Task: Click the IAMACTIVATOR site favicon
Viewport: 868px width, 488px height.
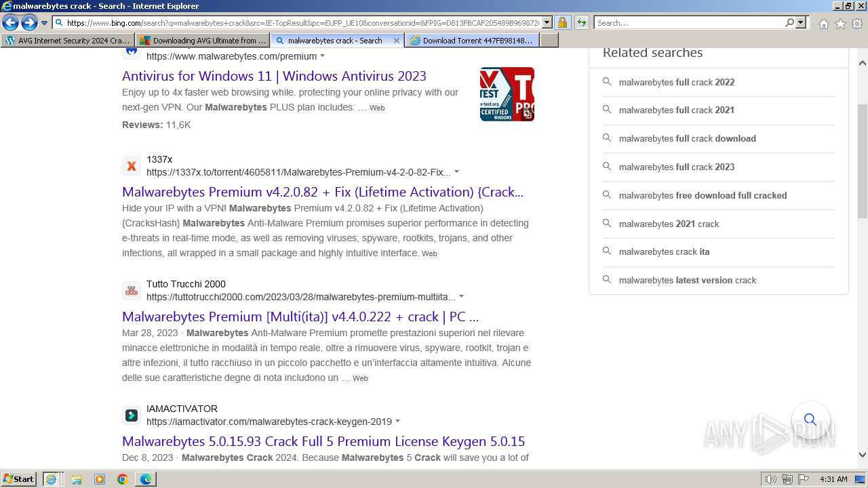Action: (x=132, y=415)
